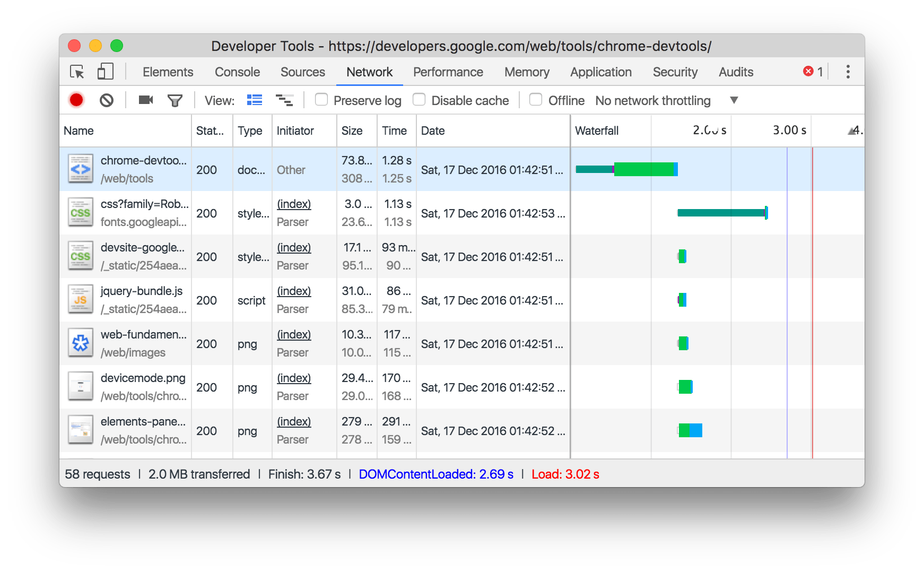Select the inspect element tool
Screen dimensions: 924x572
pos(76,71)
